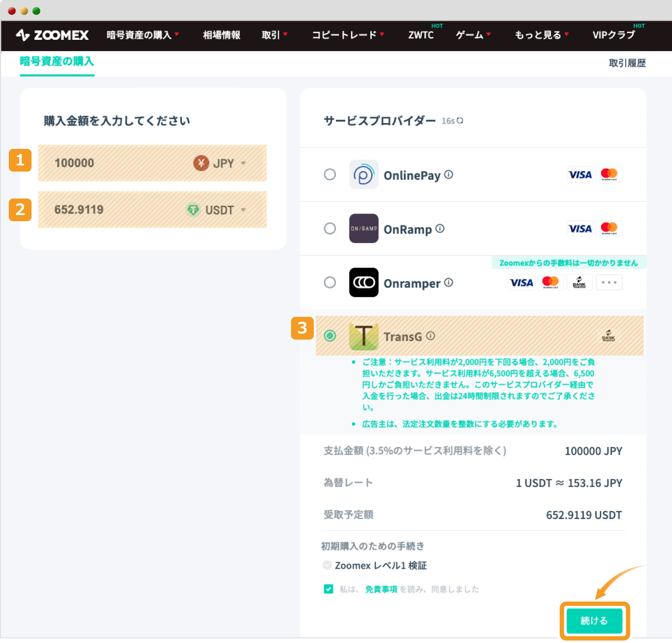This screenshot has width=672, height=643.
Task: Click the Zoomex logo
Action: pos(52,35)
